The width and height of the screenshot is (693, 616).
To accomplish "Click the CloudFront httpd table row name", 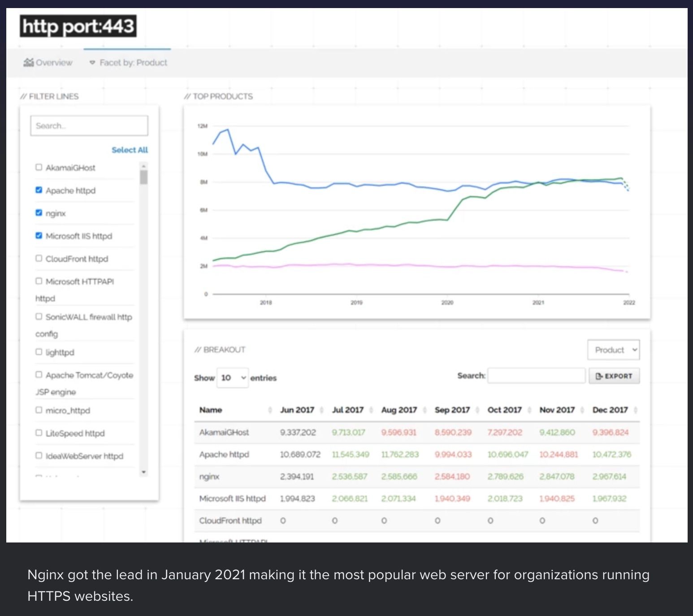I will click(x=230, y=521).
